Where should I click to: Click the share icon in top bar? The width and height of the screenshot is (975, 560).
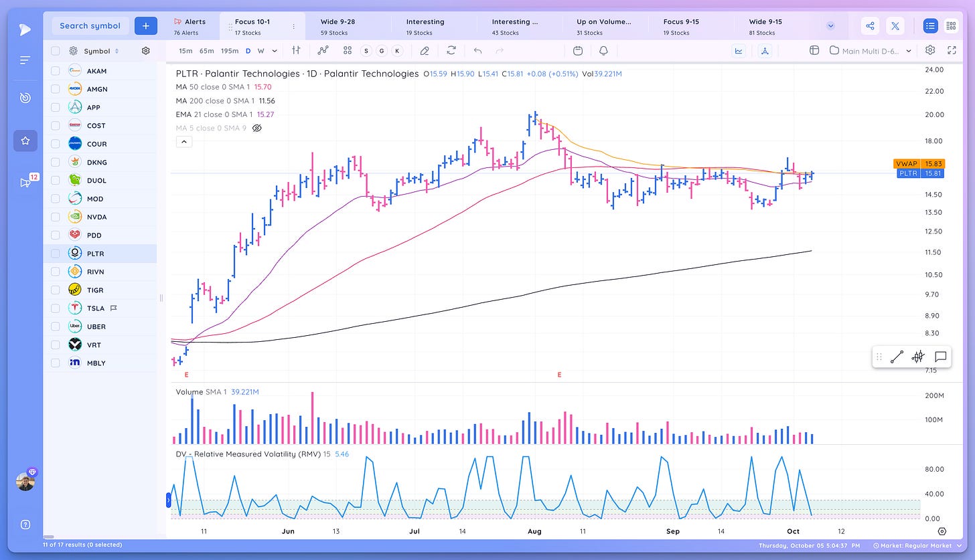(870, 26)
